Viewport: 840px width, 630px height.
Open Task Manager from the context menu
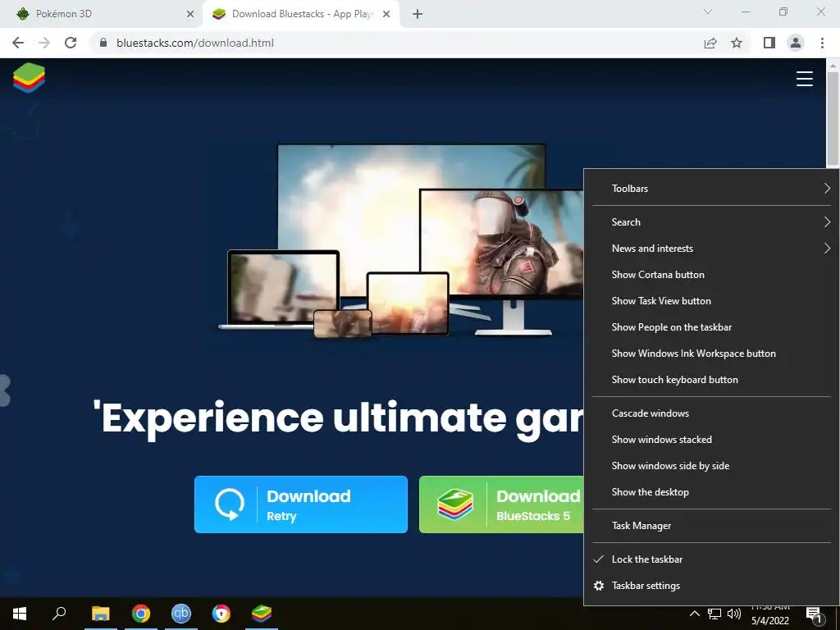point(711,526)
